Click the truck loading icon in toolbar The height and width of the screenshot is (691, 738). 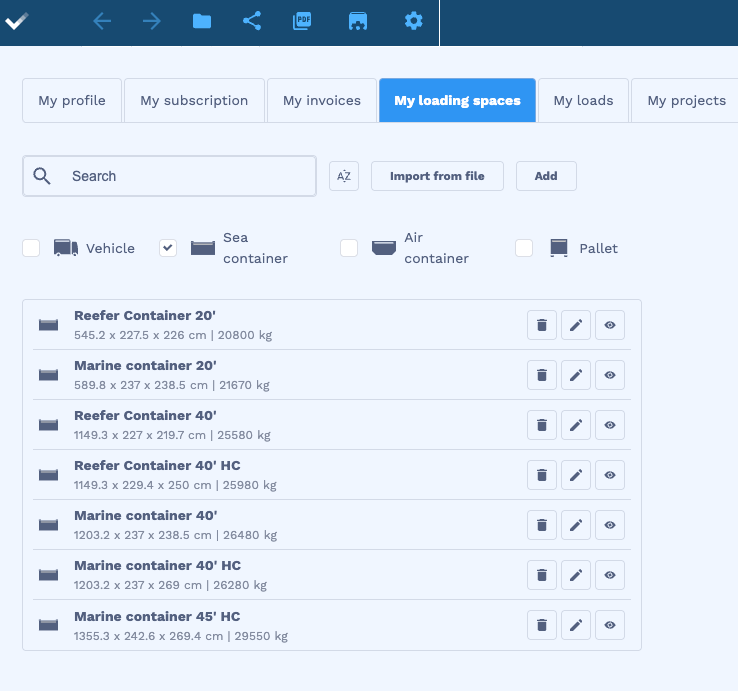[358, 21]
